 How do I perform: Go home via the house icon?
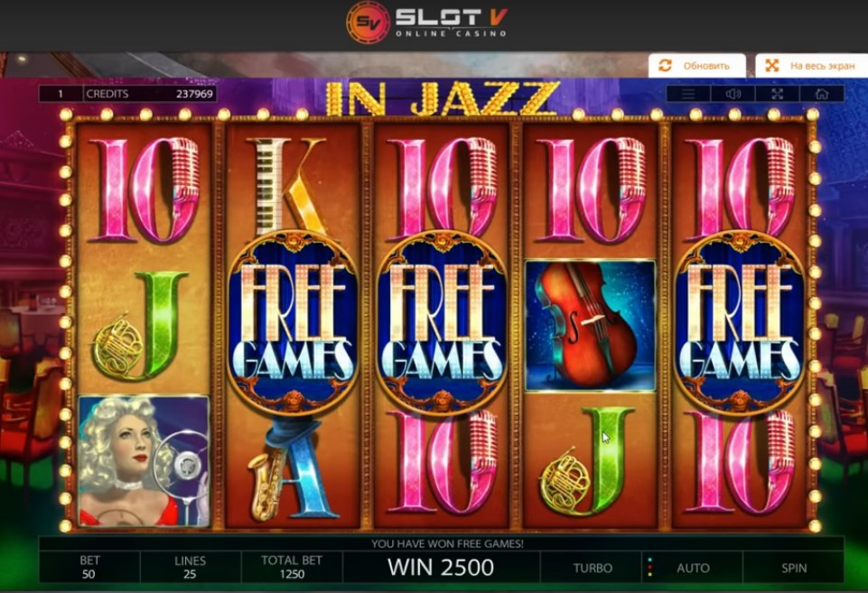coord(822,94)
